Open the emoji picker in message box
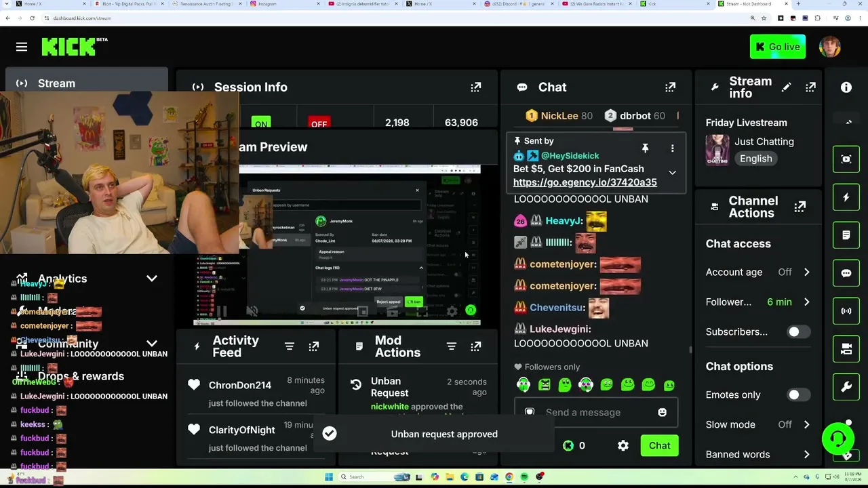Image resolution: width=868 pixels, height=488 pixels. (663, 412)
